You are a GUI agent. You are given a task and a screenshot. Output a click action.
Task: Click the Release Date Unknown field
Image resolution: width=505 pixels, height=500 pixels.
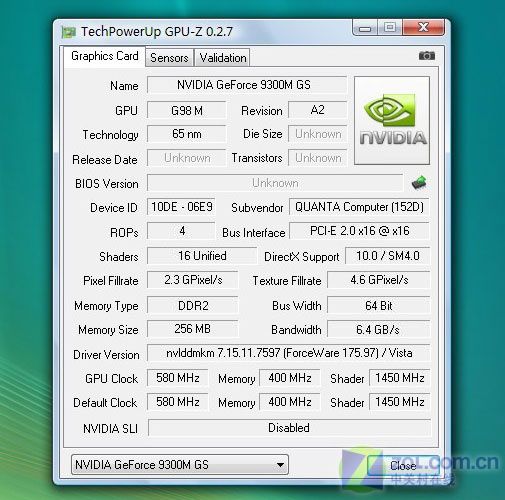[x=187, y=158]
